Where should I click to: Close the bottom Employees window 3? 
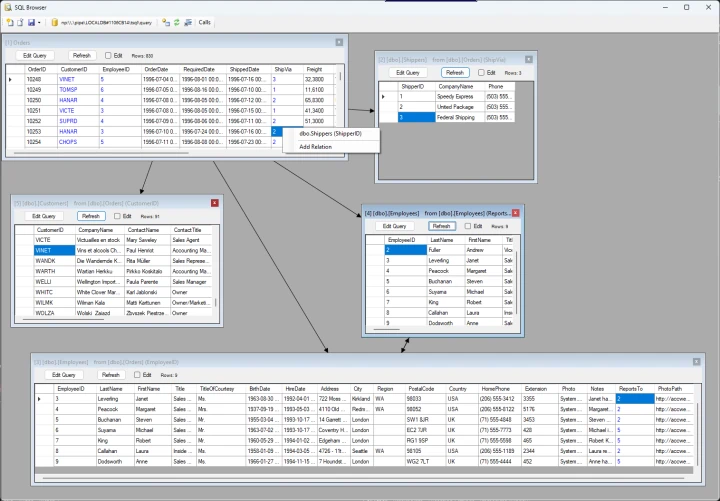697,362
